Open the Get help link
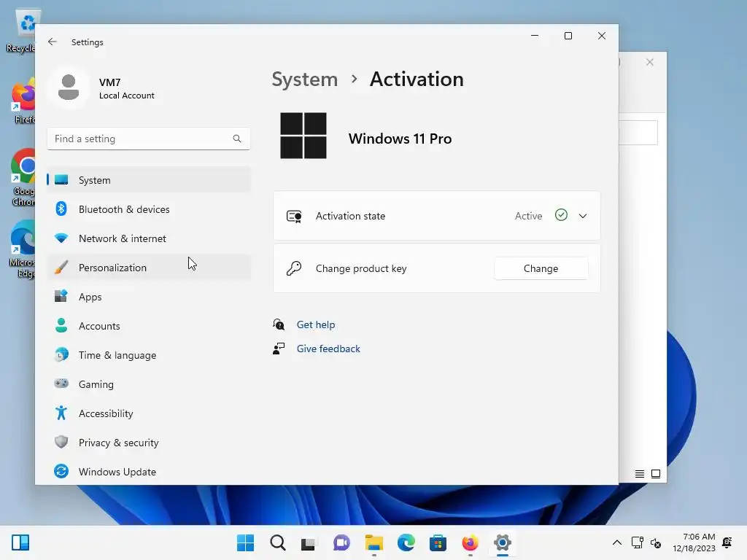 pos(316,324)
